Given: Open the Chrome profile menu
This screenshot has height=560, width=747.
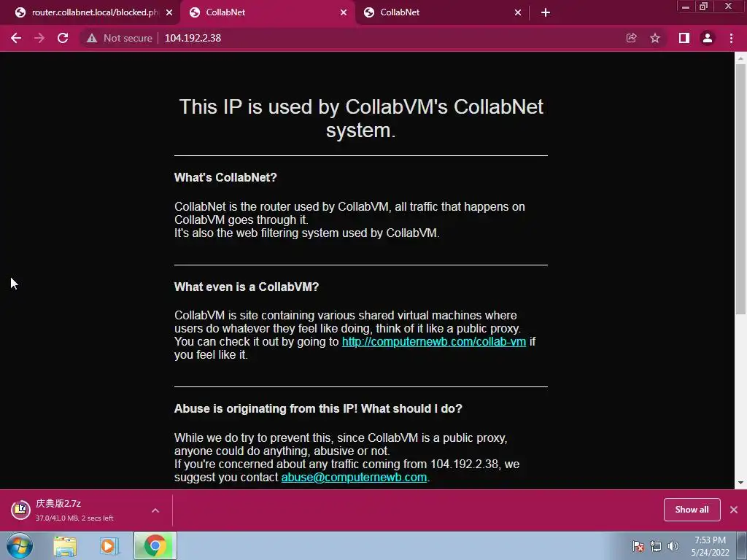Looking at the screenshot, I should pyautogui.click(x=708, y=38).
